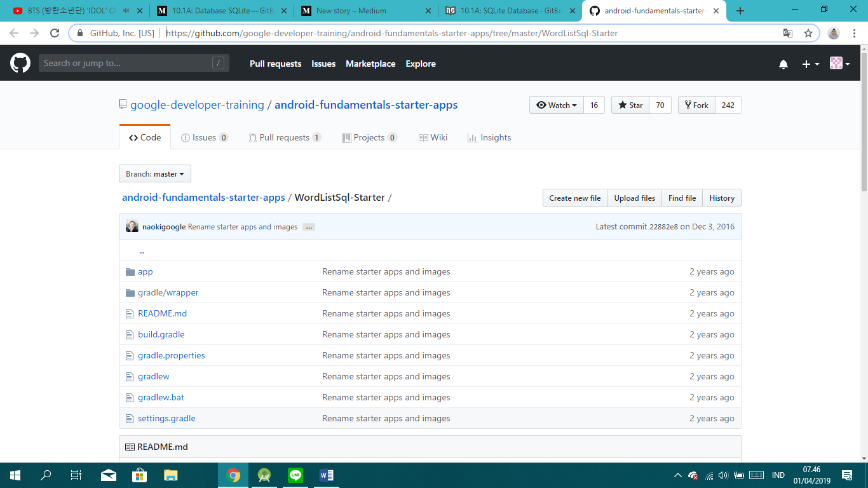Switch to the Projects tab
Viewport: 868px width, 488px height.
click(369, 137)
